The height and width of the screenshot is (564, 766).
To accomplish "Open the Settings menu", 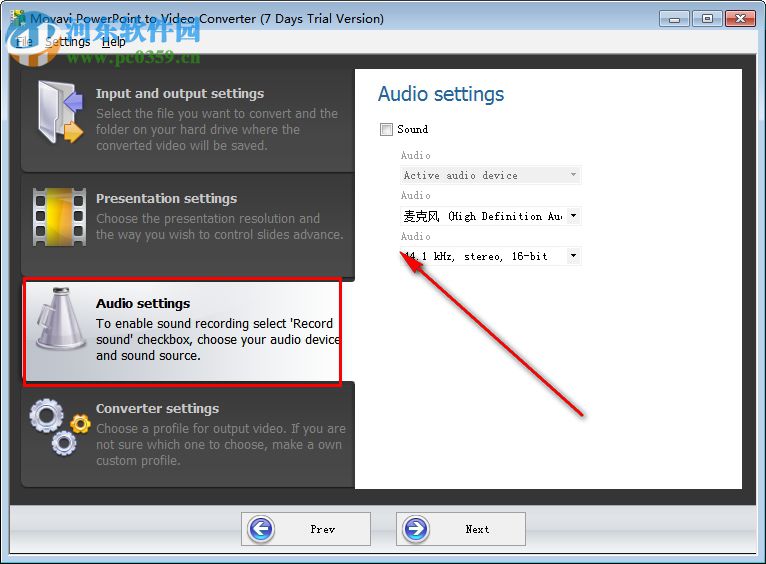I will pos(68,42).
